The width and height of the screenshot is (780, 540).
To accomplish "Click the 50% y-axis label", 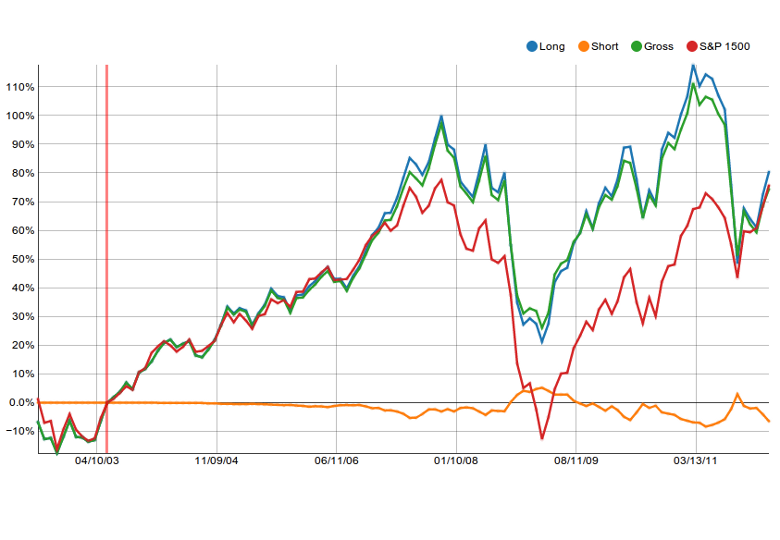I will click(23, 259).
